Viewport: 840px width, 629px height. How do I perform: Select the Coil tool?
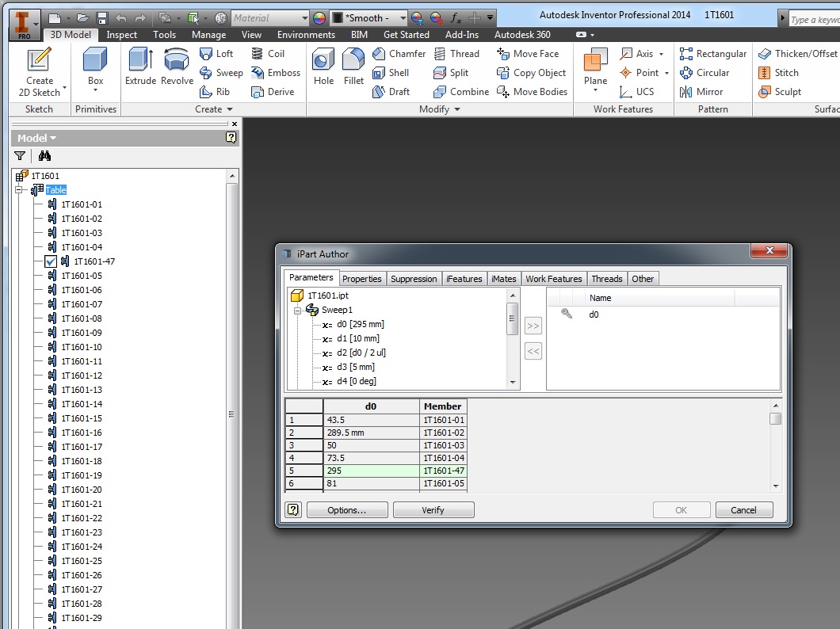268,54
